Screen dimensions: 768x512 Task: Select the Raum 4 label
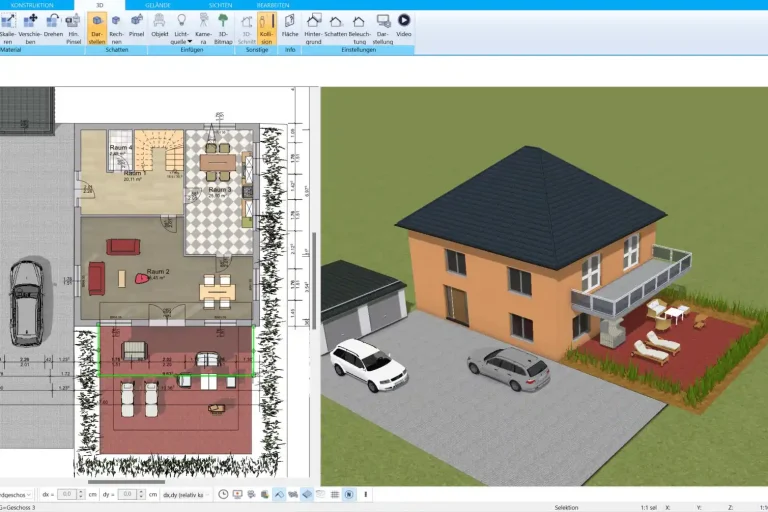click(120, 147)
